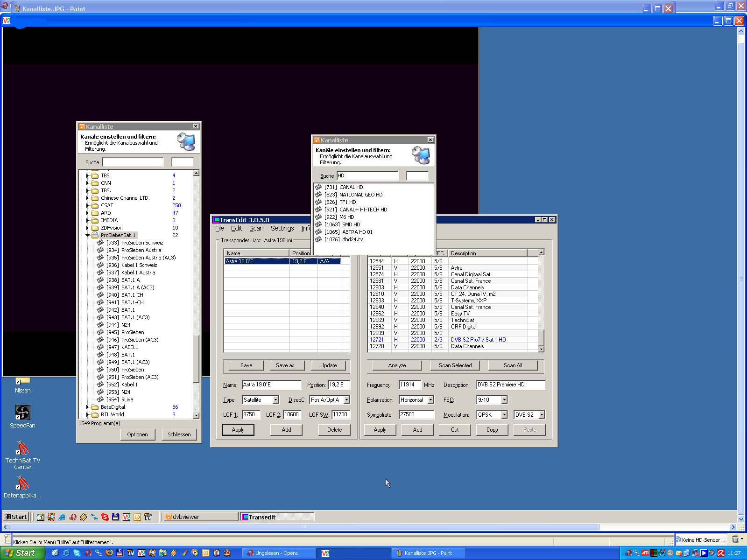Click the Kanalliste tree vertical scrollbar
Image resolution: width=747 pixels, height=560 pixels.
click(196, 358)
